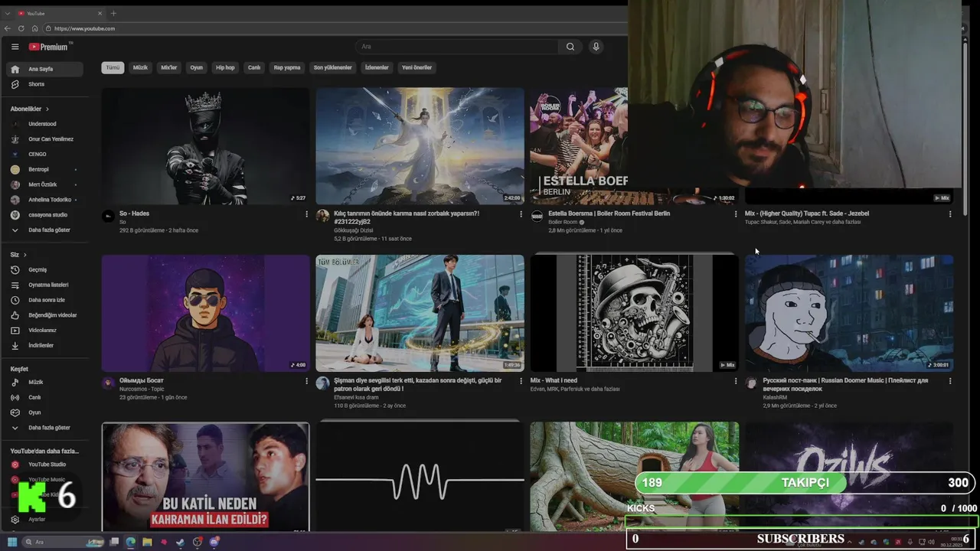The width and height of the screenshot is (980, 551).
Task: Select the Yeni öneriler filter chip
Action: [x=416, y=67]
